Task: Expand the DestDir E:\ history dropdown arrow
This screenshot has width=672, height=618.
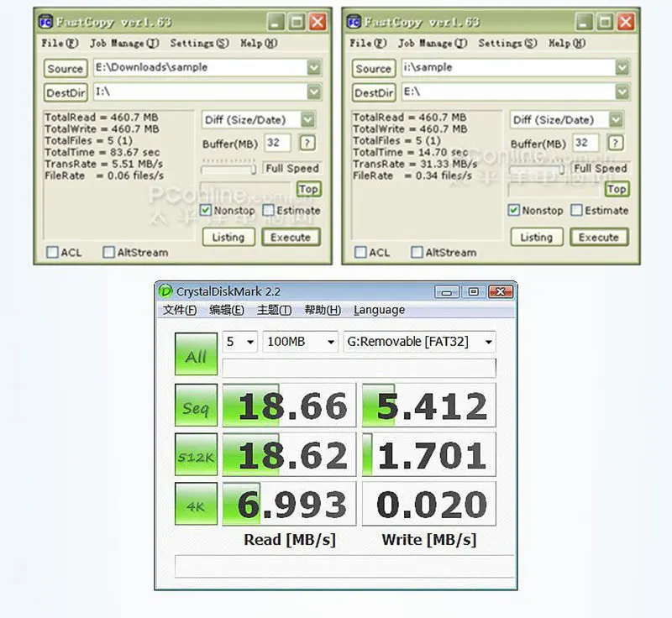Action: point(622,92)
